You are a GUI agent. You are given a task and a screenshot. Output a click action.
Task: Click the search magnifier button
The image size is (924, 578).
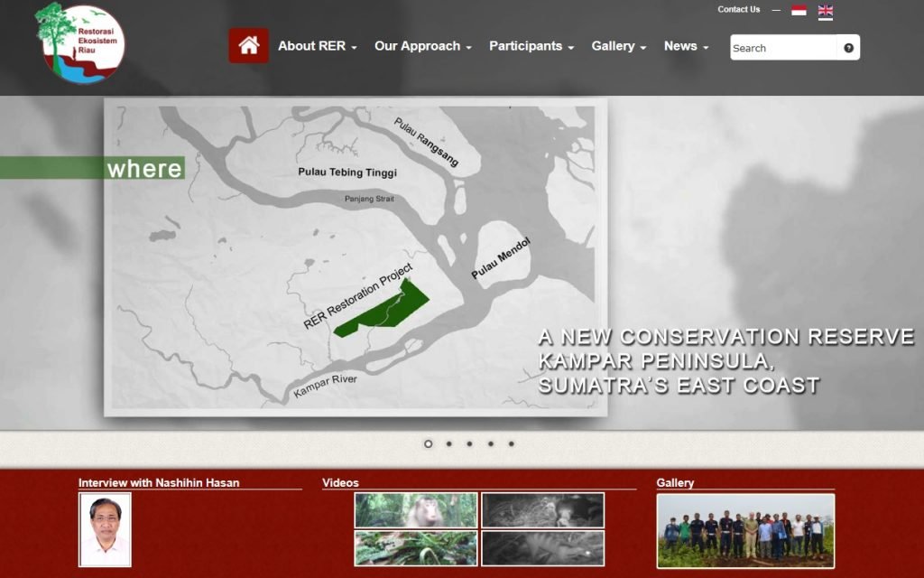click(x=846, y=46)
